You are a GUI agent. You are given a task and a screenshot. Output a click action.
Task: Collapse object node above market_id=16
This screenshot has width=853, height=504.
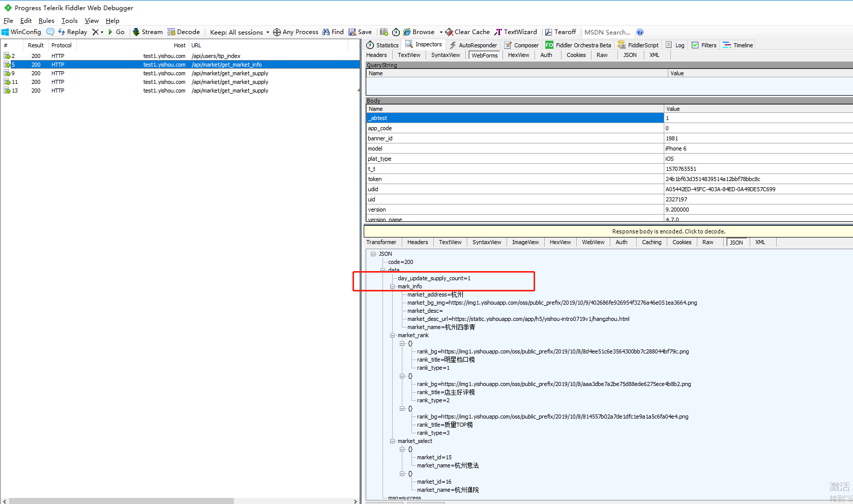coord(402,473)
